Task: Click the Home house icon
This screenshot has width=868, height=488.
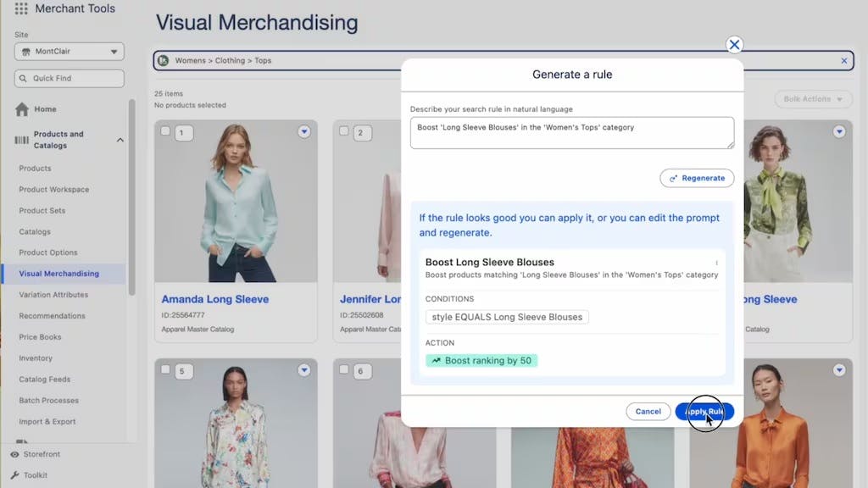Action: [x=21, y=109]
